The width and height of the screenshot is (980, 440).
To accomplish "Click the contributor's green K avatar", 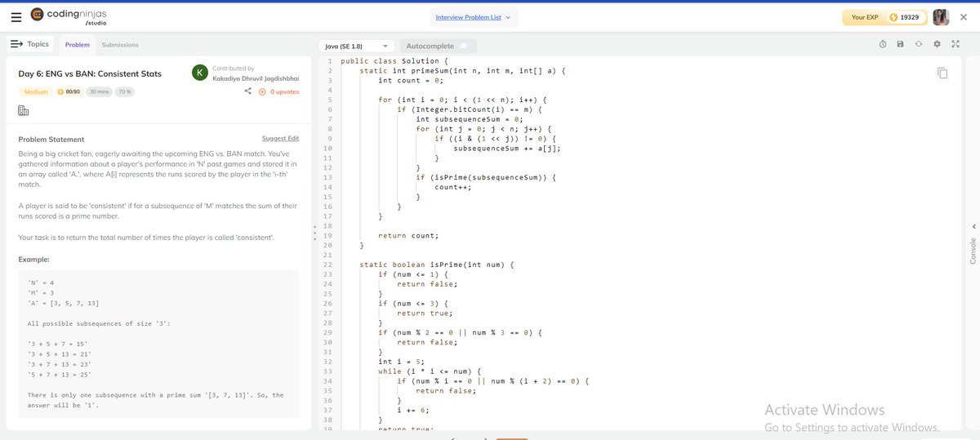I will click(198, 73).
